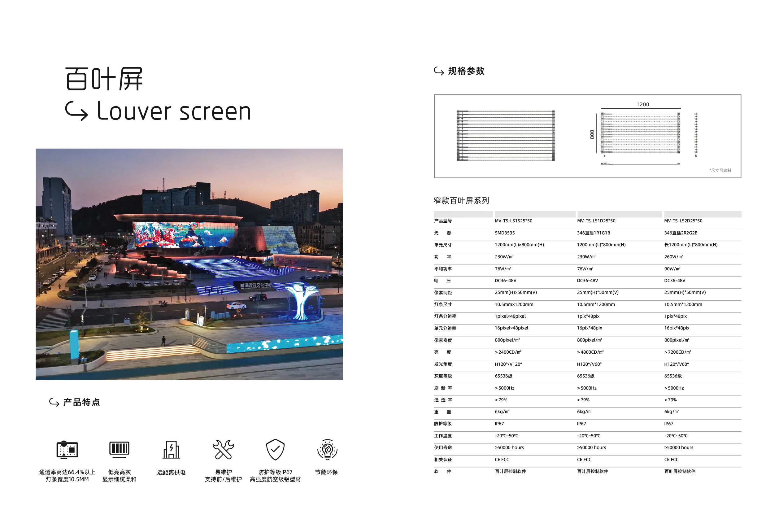Click the low-brightness high-gray display icon
The width and height of the screenshot is (779, 532).
(x=119, y=449)
